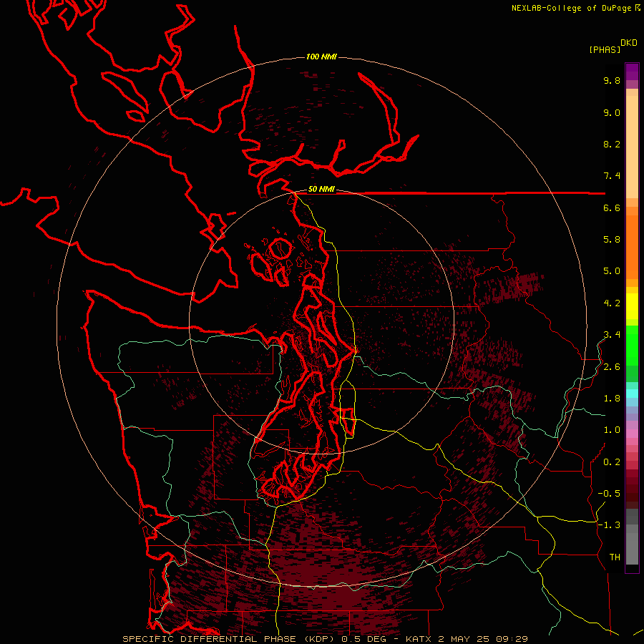The height and width of the screenshot is (644, 644).
Task: Click the 4.2 value on the scale
Action: (x=612, y=303)
